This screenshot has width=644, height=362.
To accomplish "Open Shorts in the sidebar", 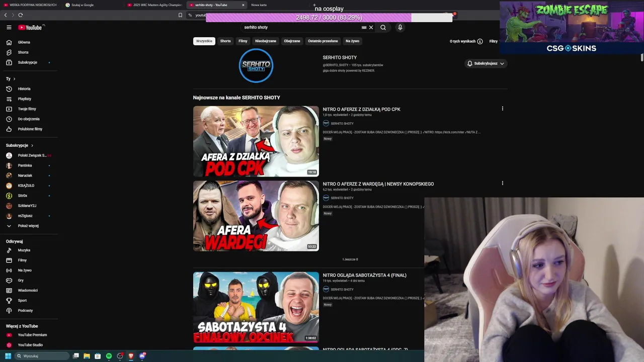I will [23, 52].
